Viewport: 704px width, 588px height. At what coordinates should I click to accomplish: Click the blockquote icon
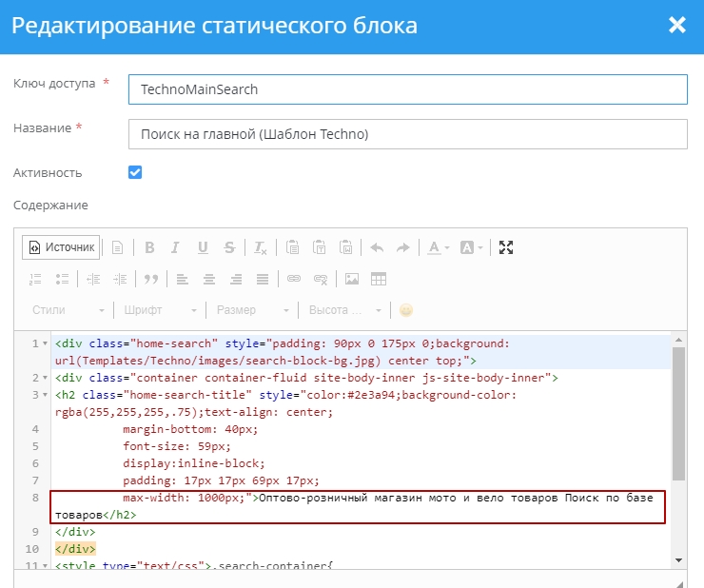[x=150, y=279]
